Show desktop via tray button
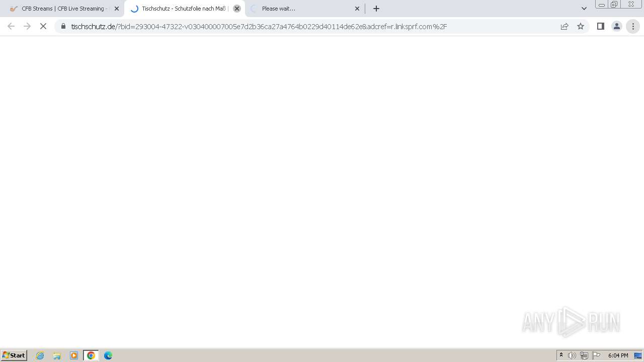 638,355
